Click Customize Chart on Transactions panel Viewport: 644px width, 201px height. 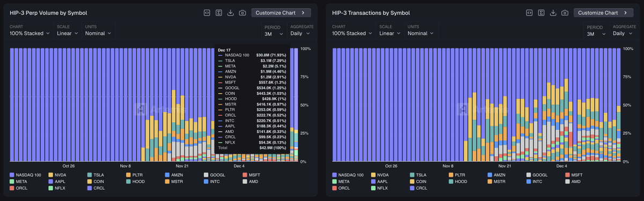(x=603, y=12)
